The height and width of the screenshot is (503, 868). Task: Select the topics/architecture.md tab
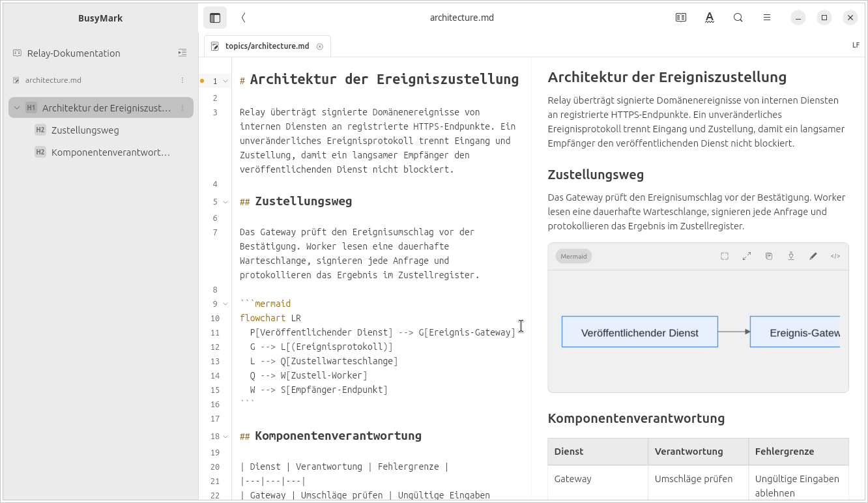267,46
